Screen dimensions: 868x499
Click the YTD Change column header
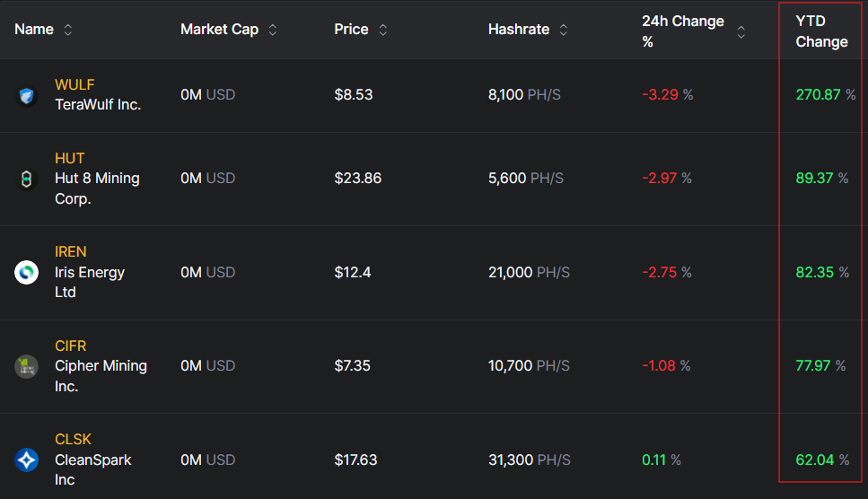pyautogui.click(x=821, y=31)
